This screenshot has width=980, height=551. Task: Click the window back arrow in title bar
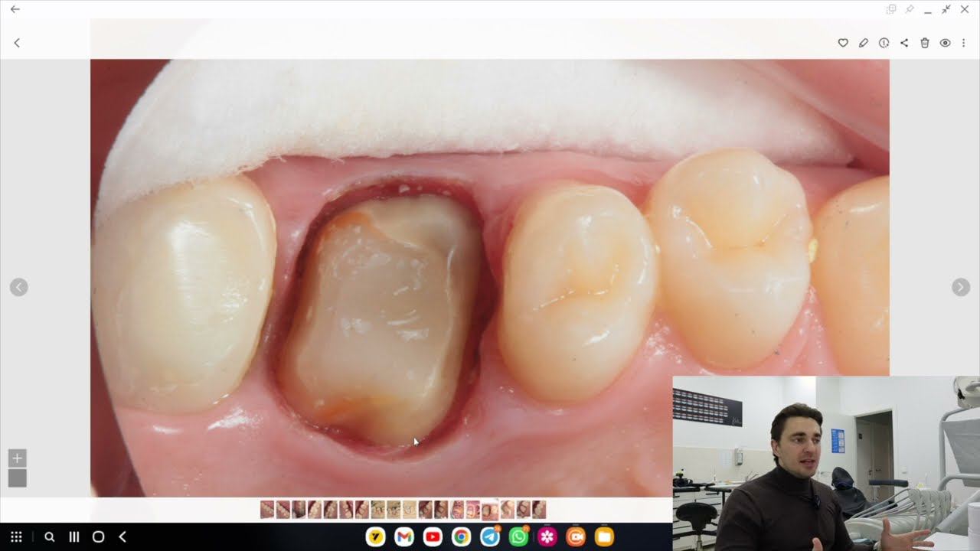[15, 9]
